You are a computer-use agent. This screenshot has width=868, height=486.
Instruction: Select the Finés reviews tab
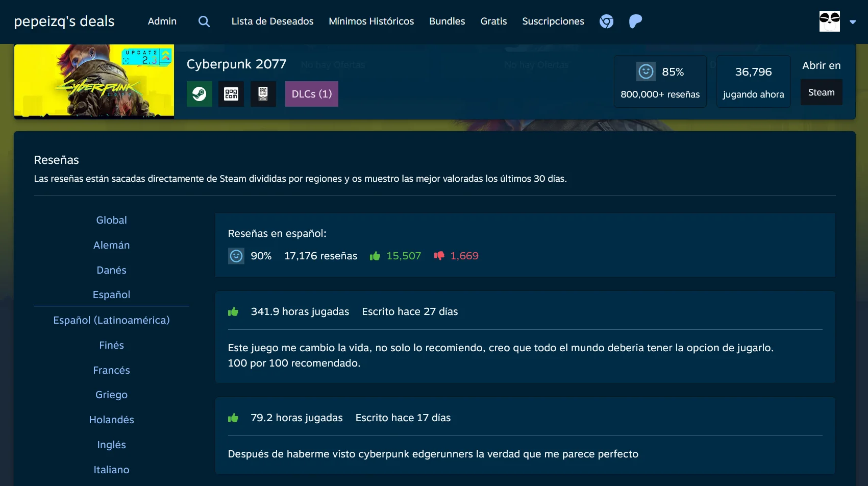click(x=111, y=345)
